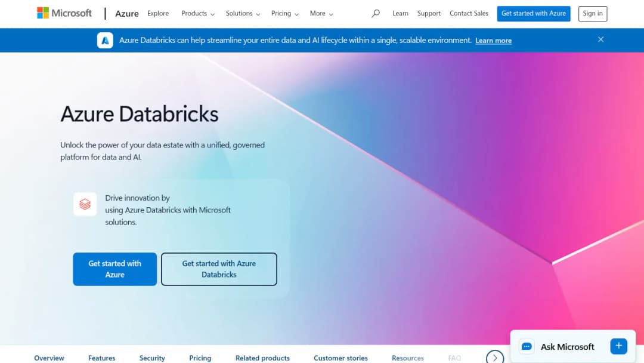This screenshot has height=363, width=644.
Task: Click 'Unlock the power of your data estate' text
Action: click(163, 151)
